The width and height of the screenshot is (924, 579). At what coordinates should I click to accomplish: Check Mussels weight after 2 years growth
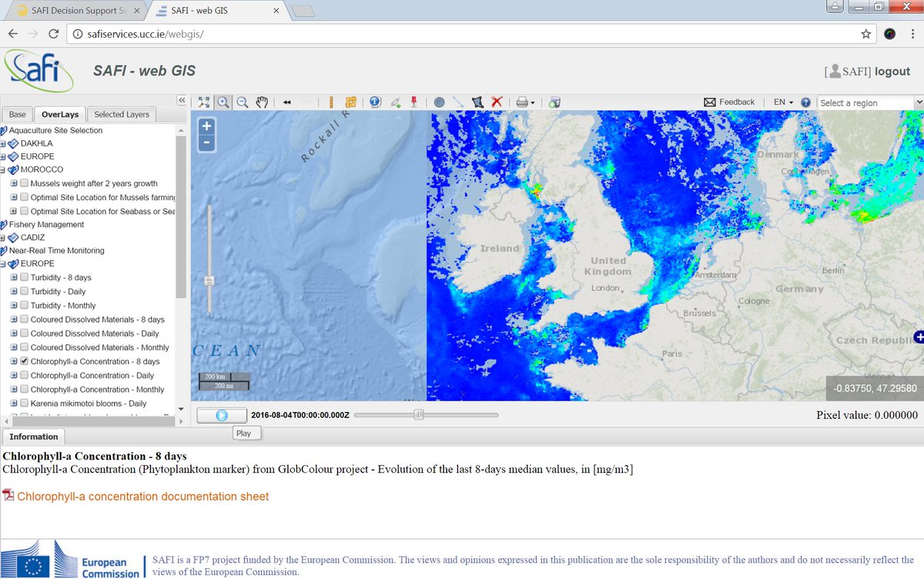[x=25, y=183]
